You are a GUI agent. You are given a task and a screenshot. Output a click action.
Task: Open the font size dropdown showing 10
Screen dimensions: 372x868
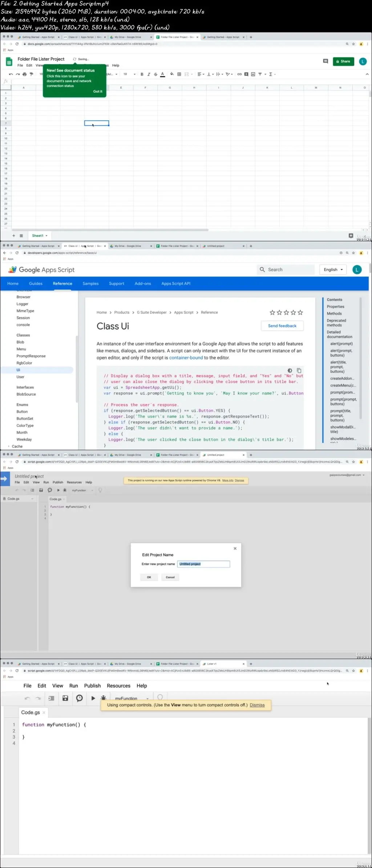coord(129,74)
